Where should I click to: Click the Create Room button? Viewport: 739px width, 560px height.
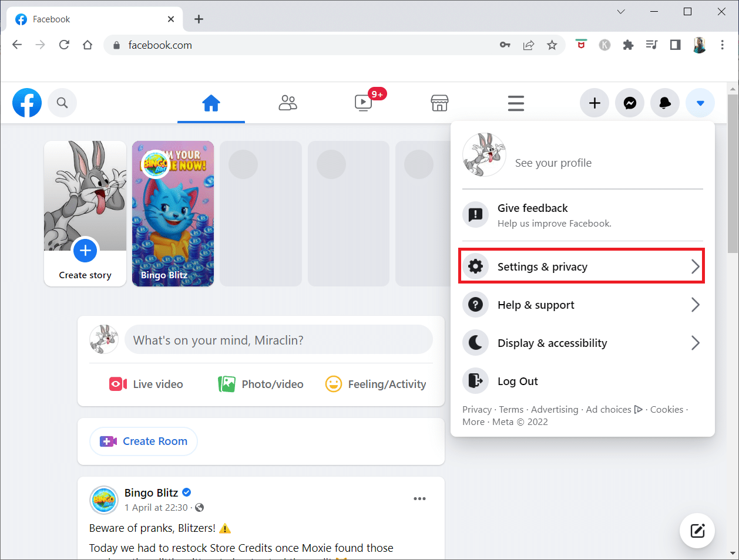(143, 441)
